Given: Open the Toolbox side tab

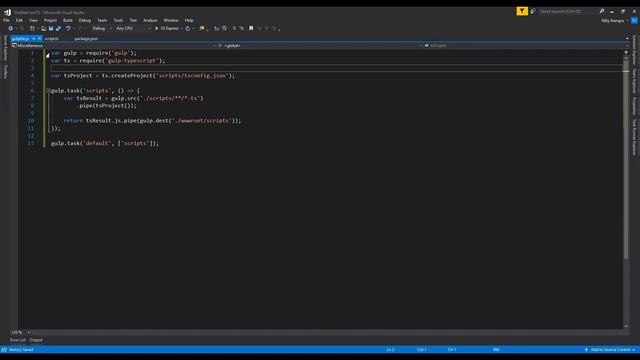Looking at the screenshot, I should tap(5, 72).
